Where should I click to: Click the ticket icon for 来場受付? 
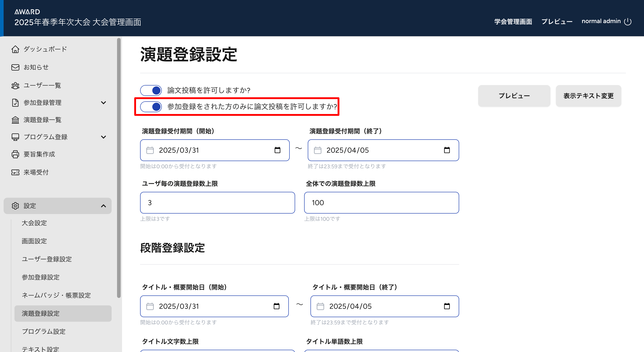15,172
